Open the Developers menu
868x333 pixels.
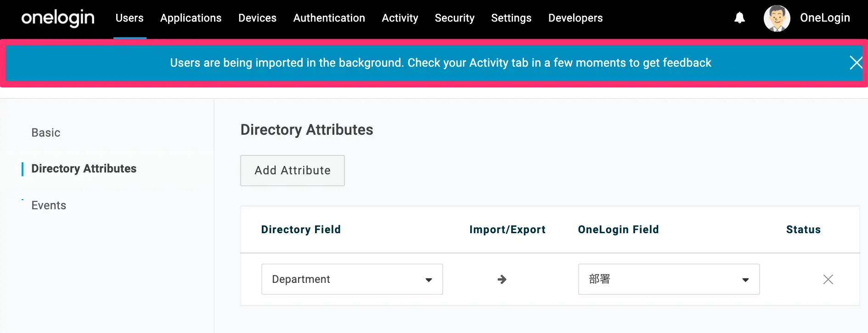[575, 18]
